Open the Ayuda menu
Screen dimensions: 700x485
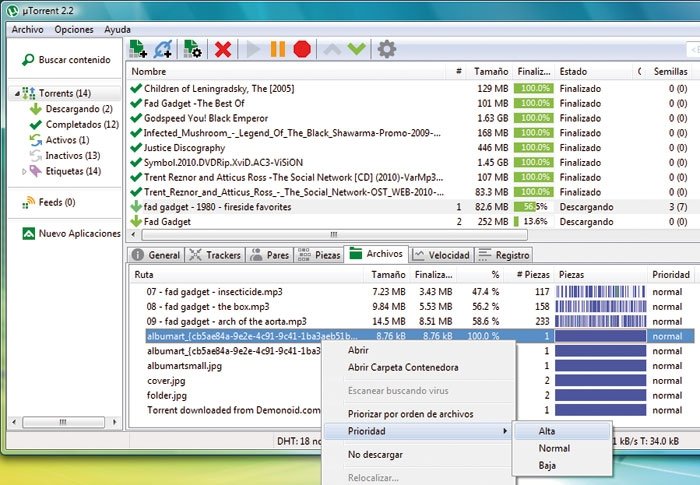[x=117, y=29]
